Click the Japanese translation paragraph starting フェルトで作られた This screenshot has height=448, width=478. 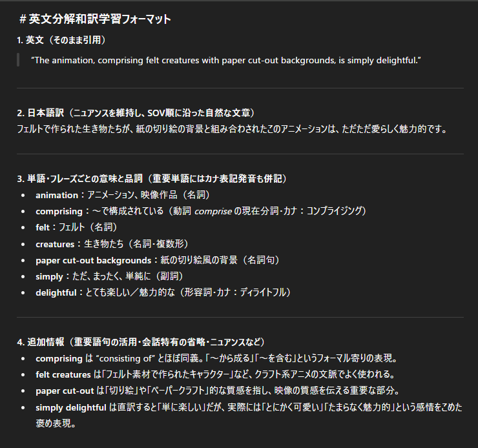pyautogui.click(x=232, y=128)
